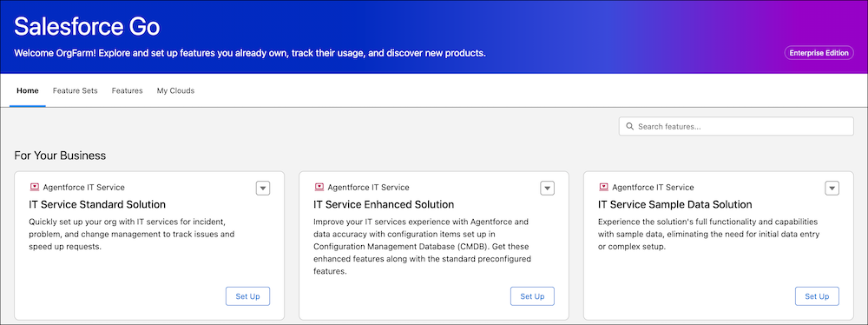Click the IT Service Standard Solution title
Screen dimensions: 868x325
point(97,205)
